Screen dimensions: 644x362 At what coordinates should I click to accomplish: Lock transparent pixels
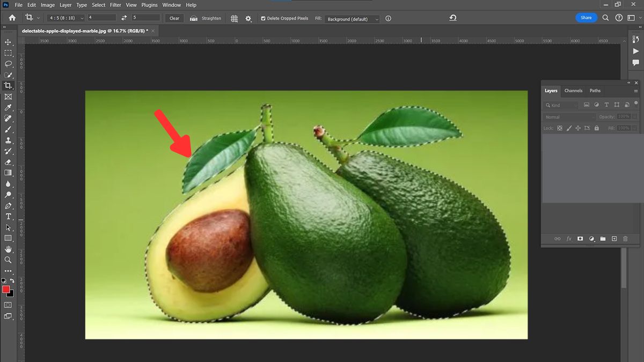click(x=560, y=128)
